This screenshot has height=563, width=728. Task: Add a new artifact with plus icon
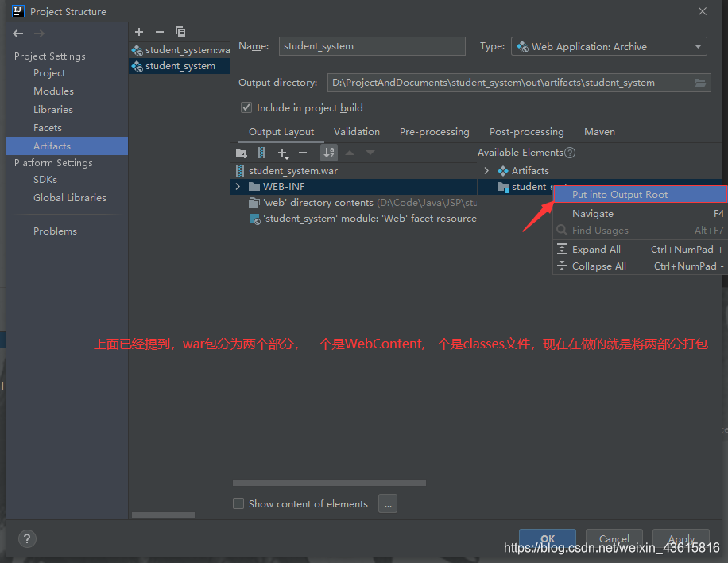[x=139, y=32]
